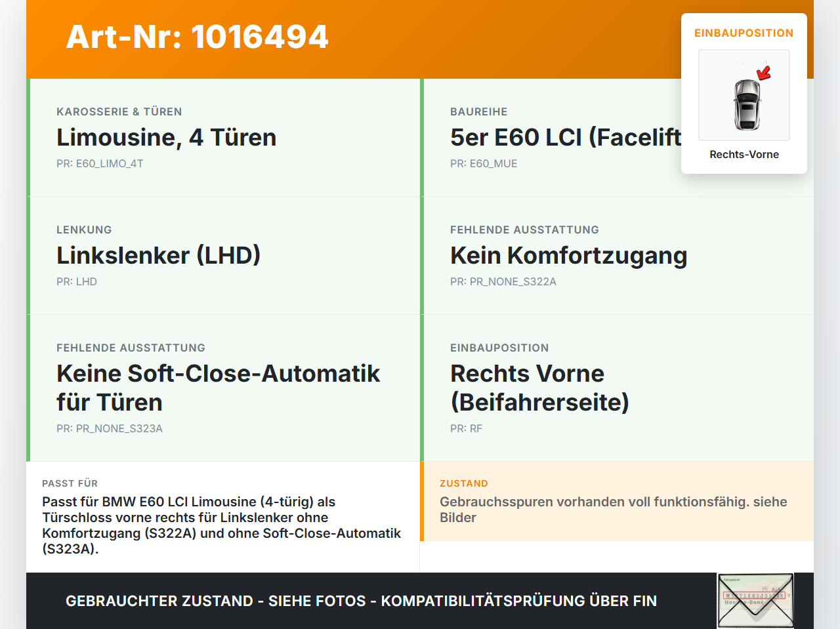This screenshot has height=629, width=840.
Task: Select the PASST FÜR tab section
Action: tap(70, 483)
